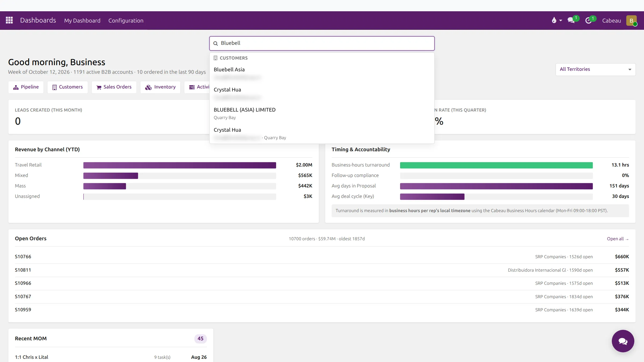Open the apps grid menu icon
Viewport: 644px width, 362px height.
tap(9, 20)
